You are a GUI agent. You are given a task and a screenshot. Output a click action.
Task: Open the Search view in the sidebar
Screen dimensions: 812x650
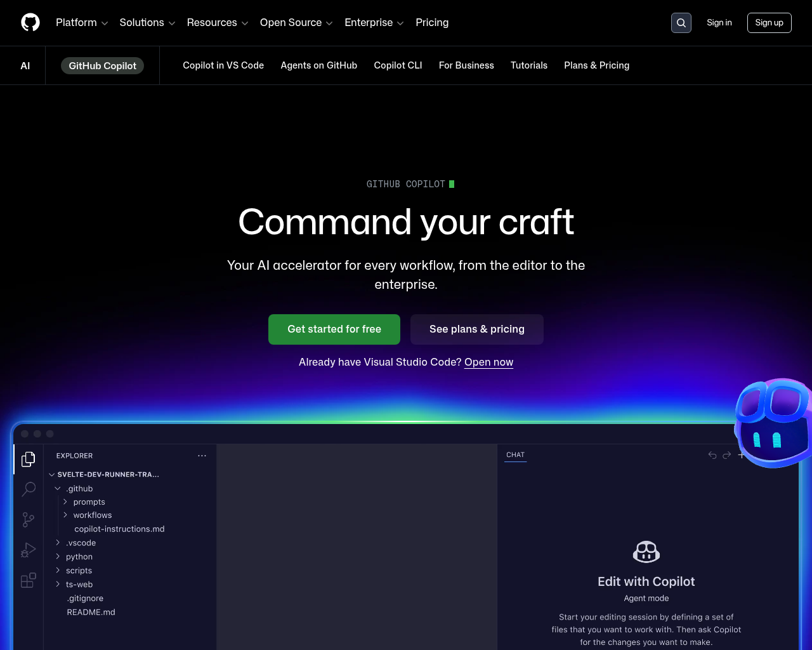[28, 489]
